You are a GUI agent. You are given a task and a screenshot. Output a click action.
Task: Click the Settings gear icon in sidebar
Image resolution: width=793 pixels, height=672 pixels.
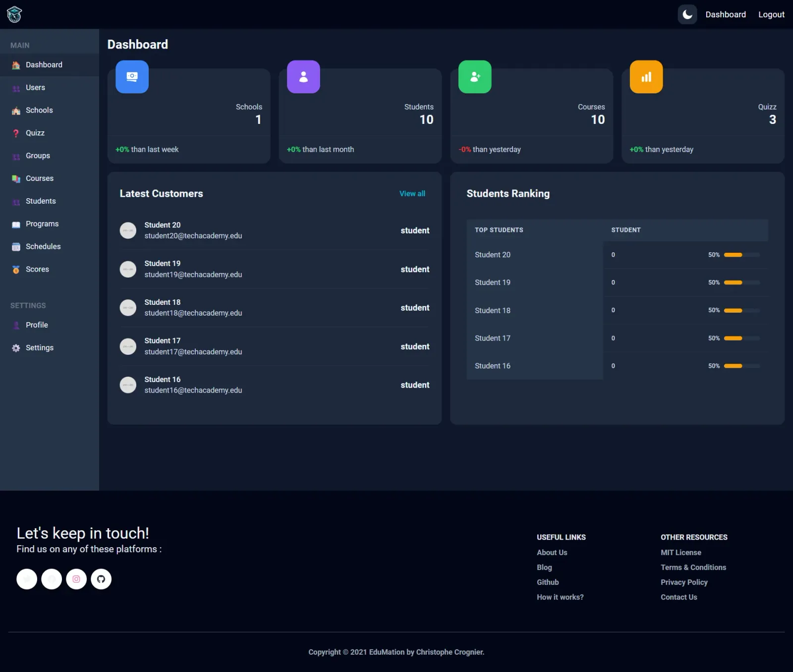16,348
